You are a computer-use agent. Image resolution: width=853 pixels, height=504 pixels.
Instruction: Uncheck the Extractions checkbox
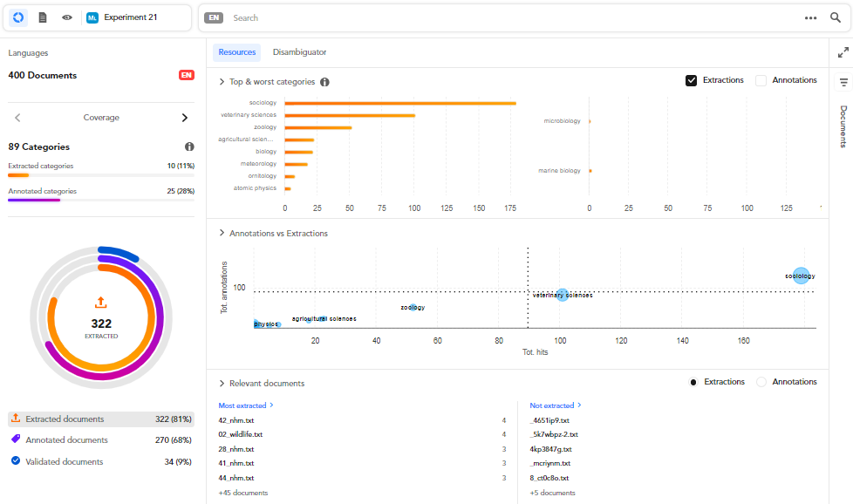point(691,80)
